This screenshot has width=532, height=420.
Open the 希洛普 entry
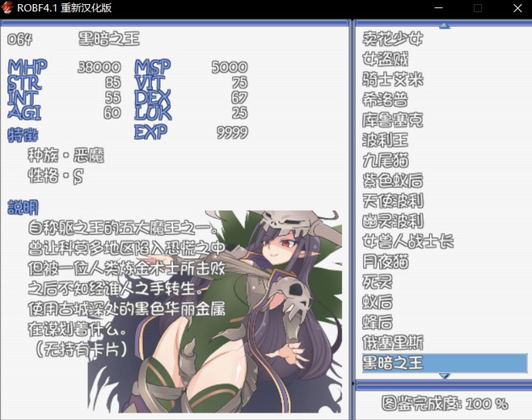point(385,99)
